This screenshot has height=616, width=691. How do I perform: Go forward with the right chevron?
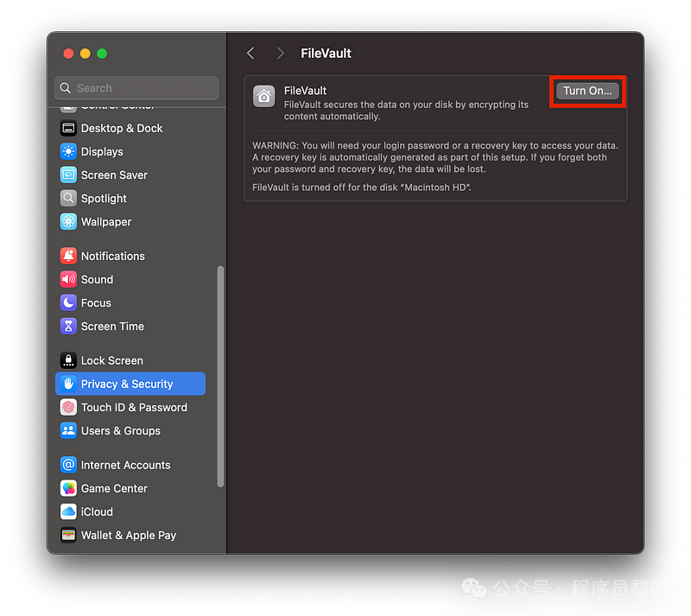point(280,54)
